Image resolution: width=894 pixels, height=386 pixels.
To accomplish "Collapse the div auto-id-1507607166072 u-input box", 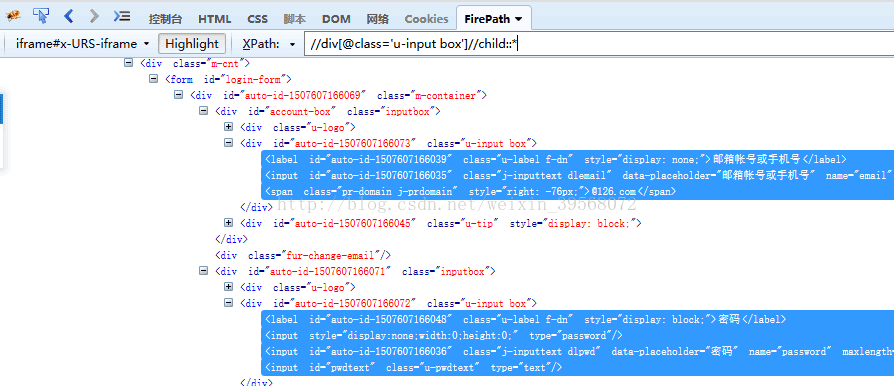I will [229, 303].
